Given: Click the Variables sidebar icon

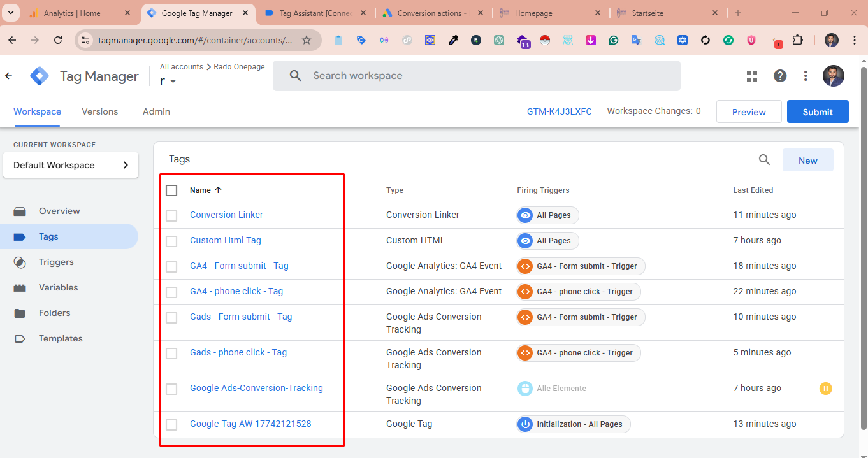Looking at the screenshot, I should click(20, 287).
